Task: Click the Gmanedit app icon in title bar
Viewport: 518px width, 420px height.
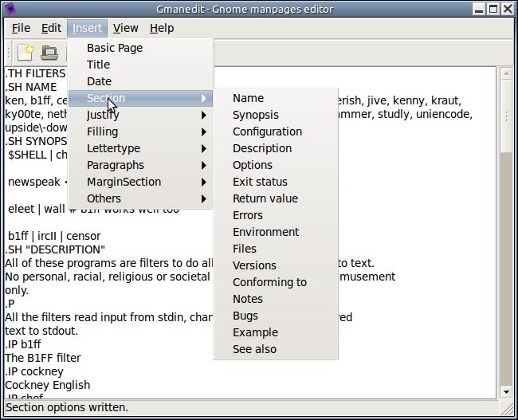Action: 10,9
